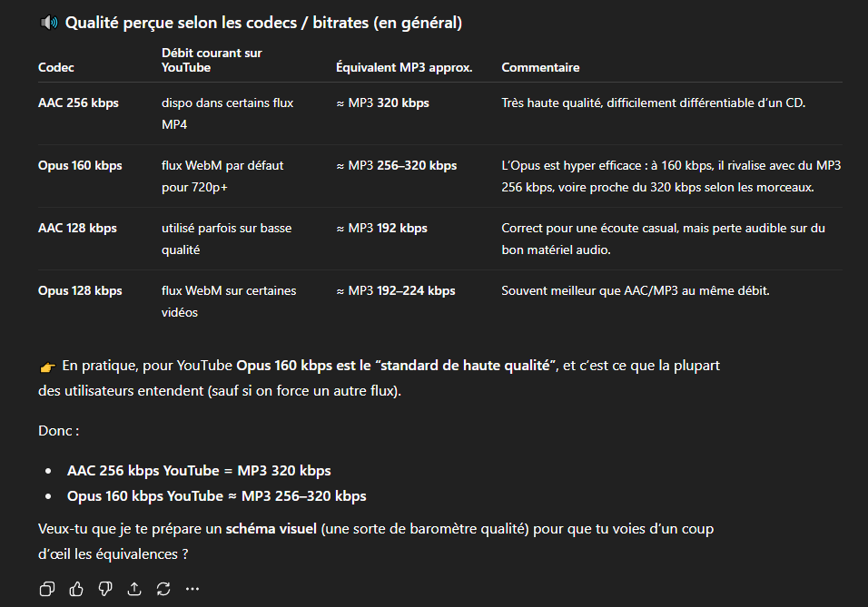The height and width of the screenshot is (607, 868).
Task: Select the 'Équivalent MP3 approx.' column header
Action: coord(404,68)
